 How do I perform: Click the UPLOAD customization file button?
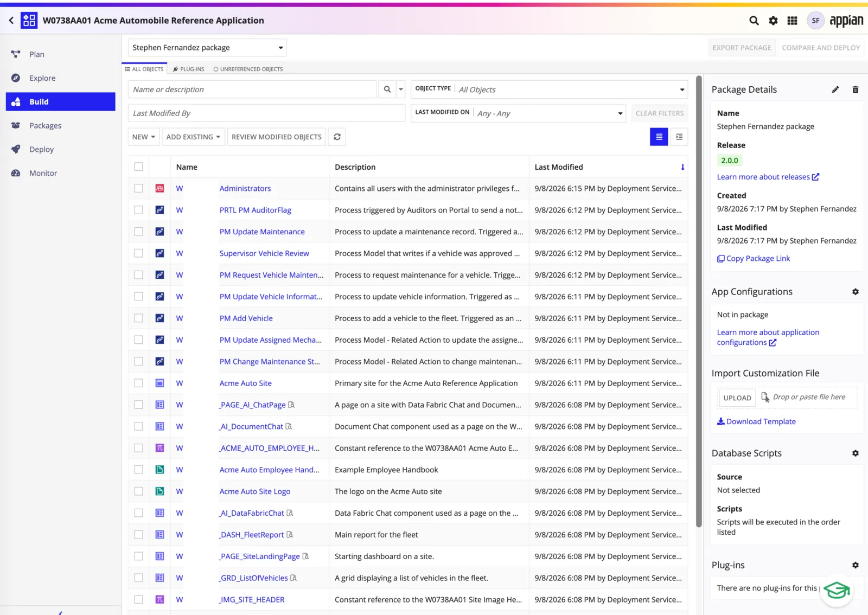click(737, 398)
